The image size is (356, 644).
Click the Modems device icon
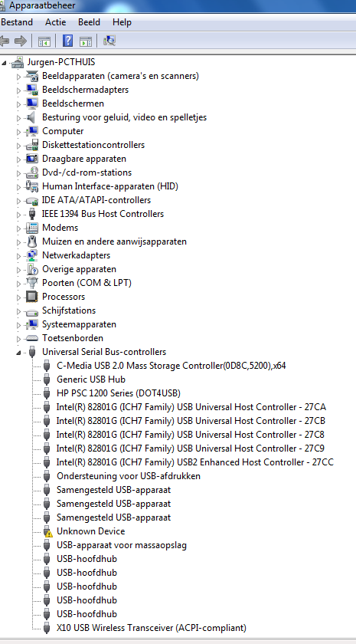31,228
